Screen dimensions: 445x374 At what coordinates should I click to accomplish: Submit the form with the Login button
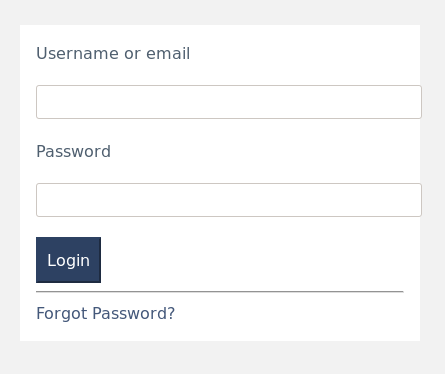click(68, 260)
